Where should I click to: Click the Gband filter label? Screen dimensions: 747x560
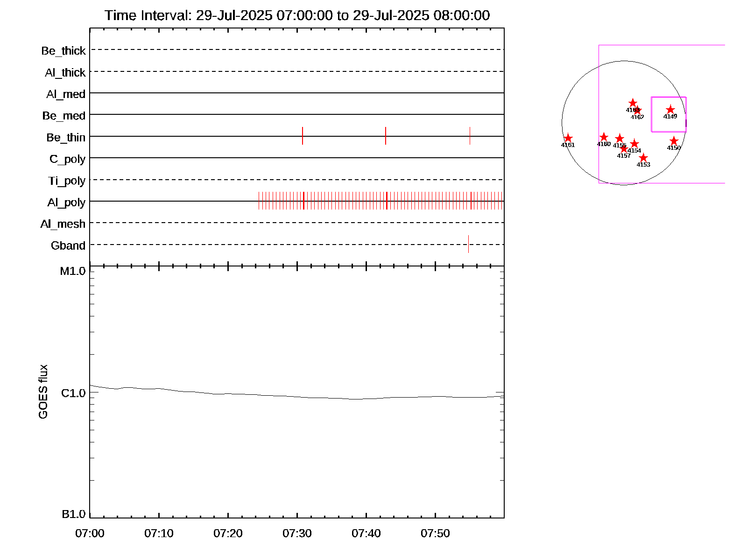tap(68, 246)
